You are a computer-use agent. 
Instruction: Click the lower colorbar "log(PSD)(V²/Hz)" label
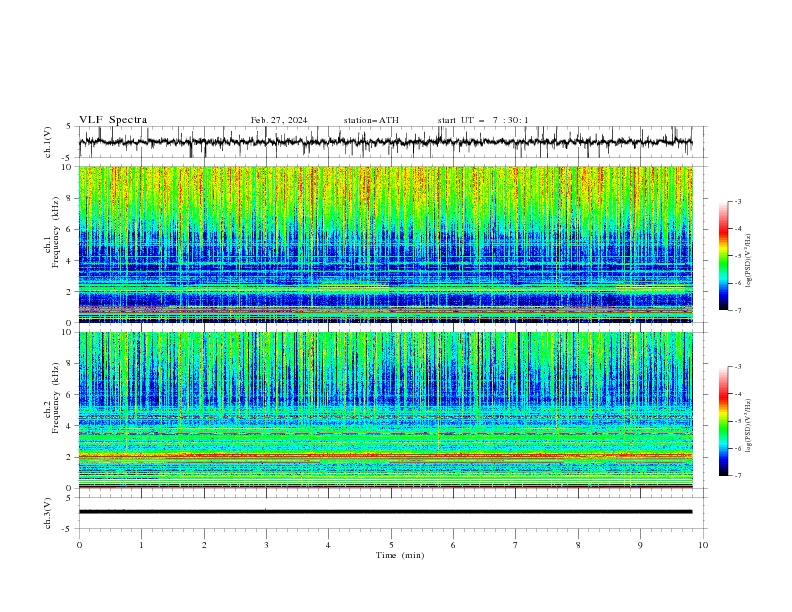pos(748,426)
